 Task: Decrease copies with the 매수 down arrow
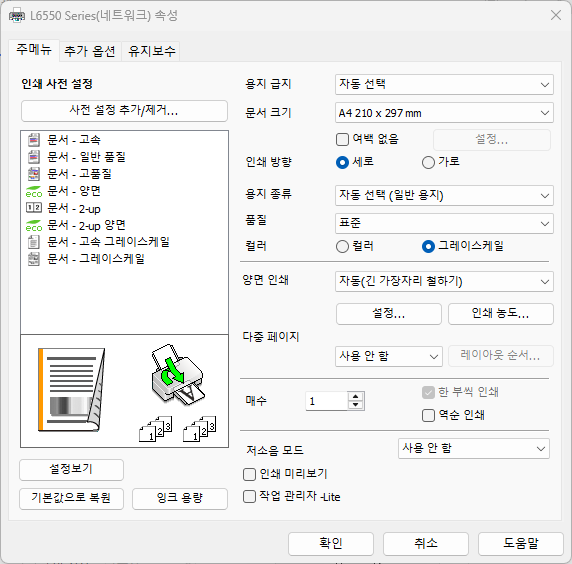[356, 405]
